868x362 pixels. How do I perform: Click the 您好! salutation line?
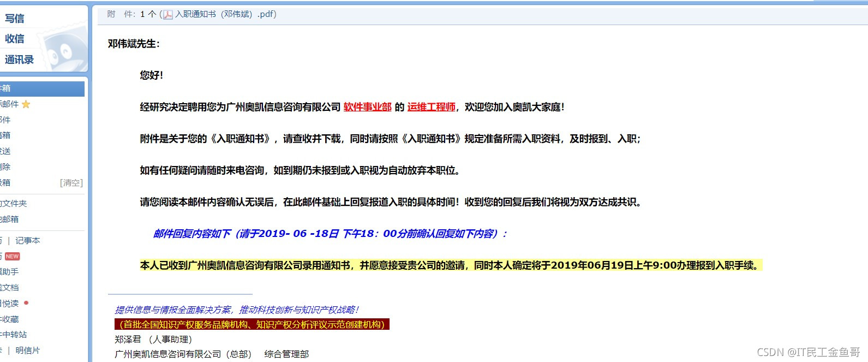coord(152,75)
